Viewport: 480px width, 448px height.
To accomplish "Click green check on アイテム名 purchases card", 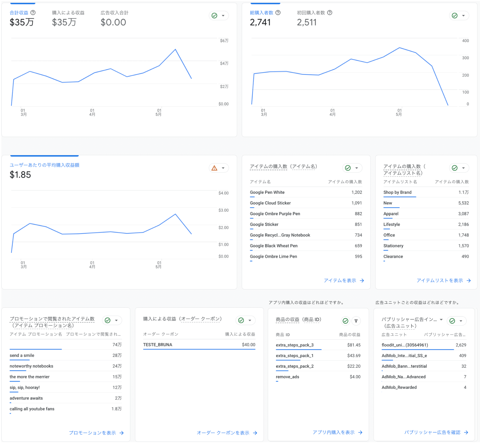I will [348, 168].
